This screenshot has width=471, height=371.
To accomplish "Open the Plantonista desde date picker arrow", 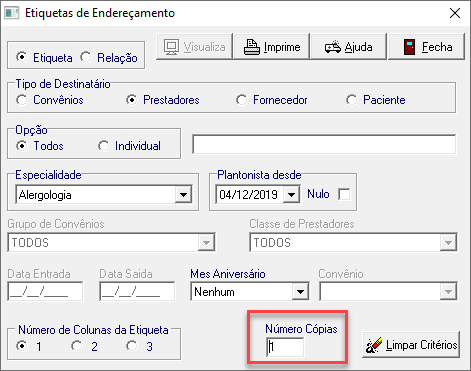I will click(x=291, y=195).
